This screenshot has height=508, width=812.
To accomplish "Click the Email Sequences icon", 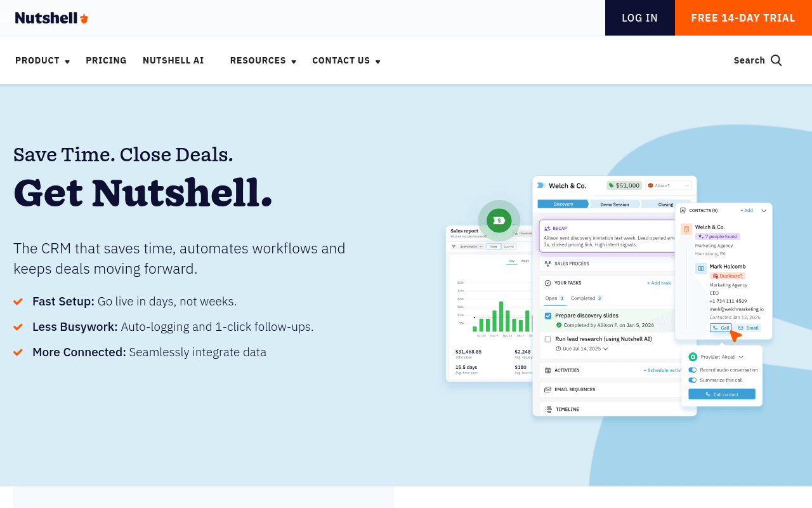I will [548, 389].
